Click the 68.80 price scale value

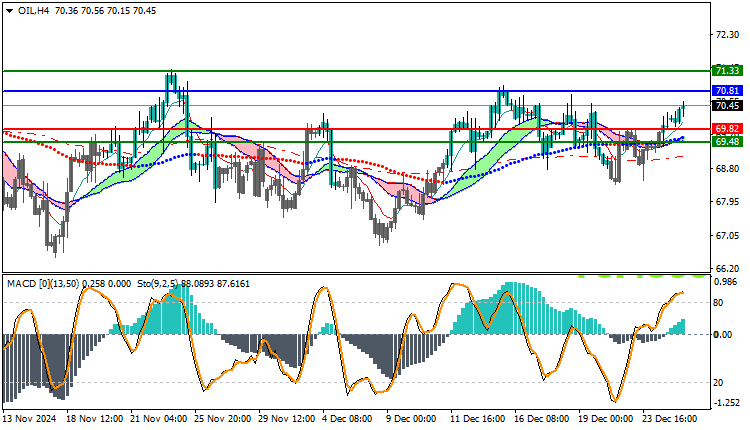(727, 168)
